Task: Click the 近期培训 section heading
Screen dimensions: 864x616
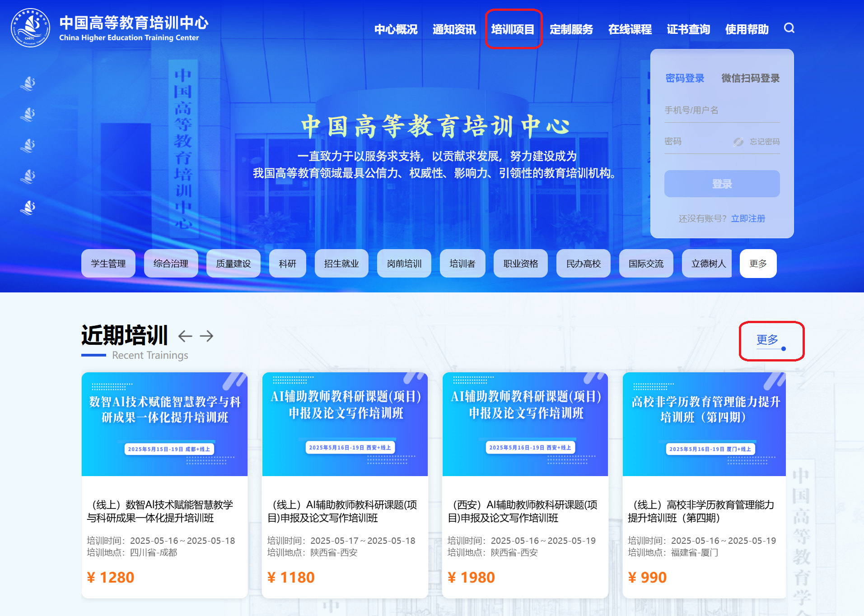Action: 125,335
